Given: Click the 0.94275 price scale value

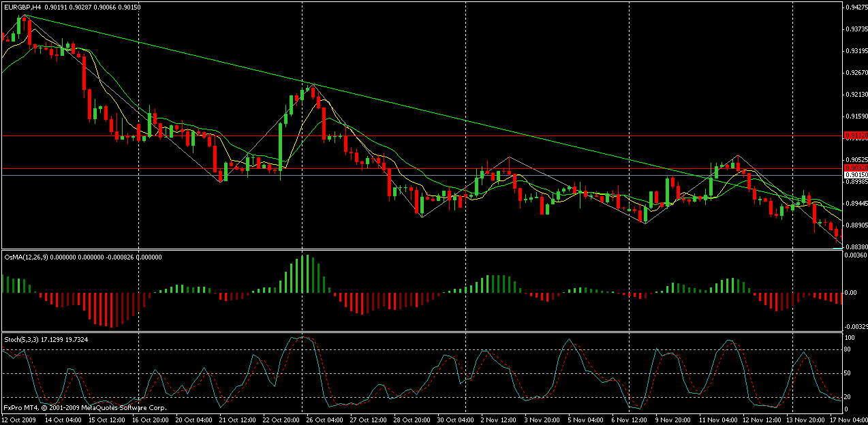Looking at the screenshot, I should click(x=854, y=8).
